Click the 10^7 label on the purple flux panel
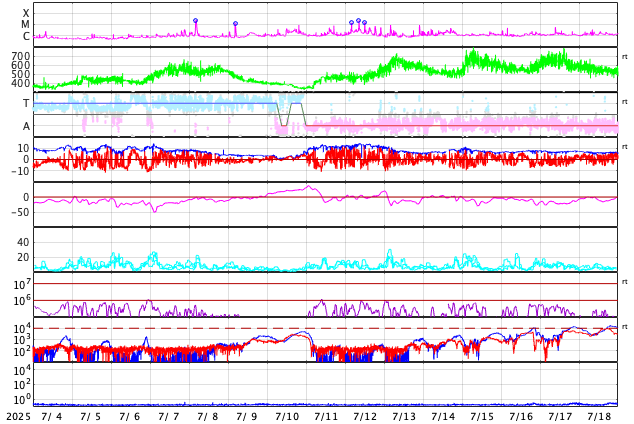 coord(22,285)
